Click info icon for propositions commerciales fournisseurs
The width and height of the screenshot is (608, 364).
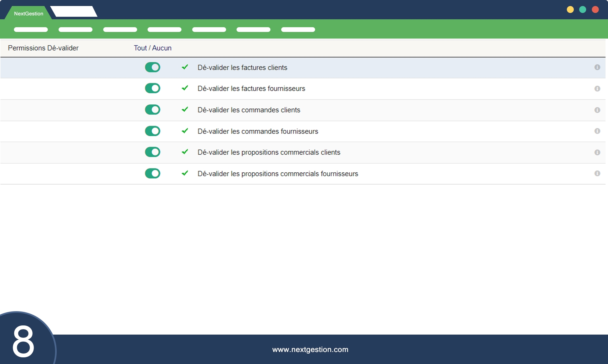597,174
